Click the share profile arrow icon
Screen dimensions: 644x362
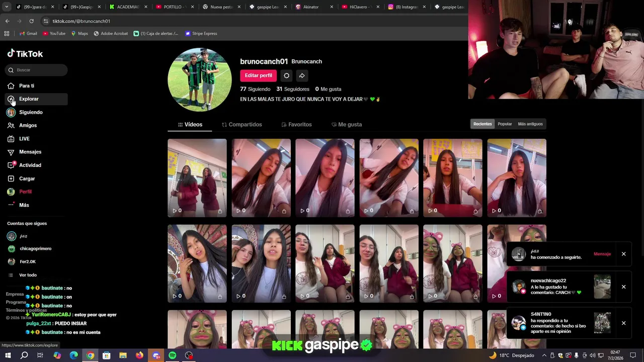coord(302,75)
